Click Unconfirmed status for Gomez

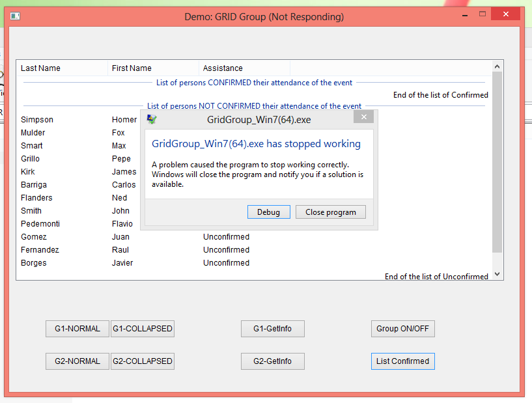(227, 237)
